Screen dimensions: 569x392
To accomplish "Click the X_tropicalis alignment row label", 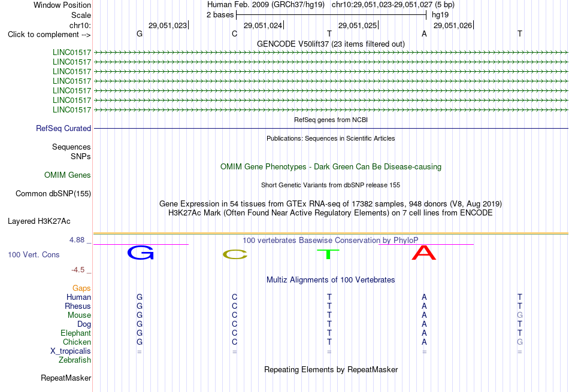I will (71, 351).
